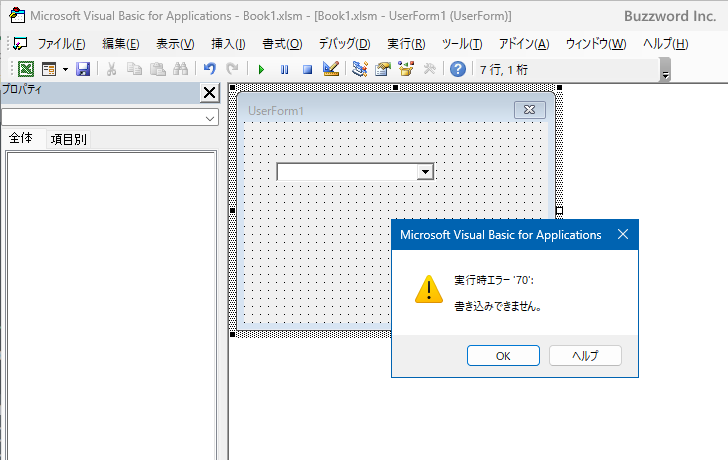Click the 書き込みできません。 message text
The width and height of the screenshot is (728, 460).
498,306
